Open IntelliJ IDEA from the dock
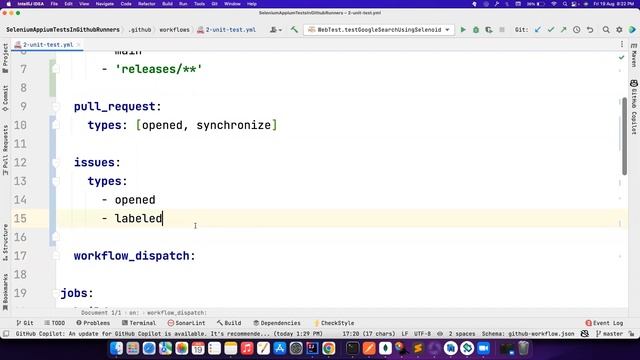The image size is (640, 360). click(312, 348)
